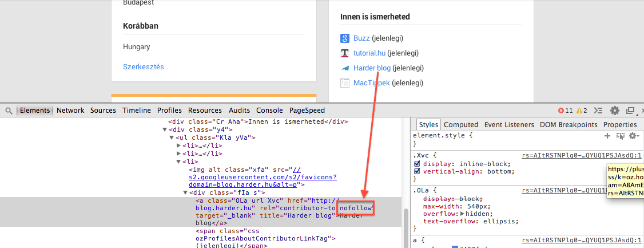Open the Computed styles tab
The height and width of the screenshot is (248, 644).
(461, 124)
